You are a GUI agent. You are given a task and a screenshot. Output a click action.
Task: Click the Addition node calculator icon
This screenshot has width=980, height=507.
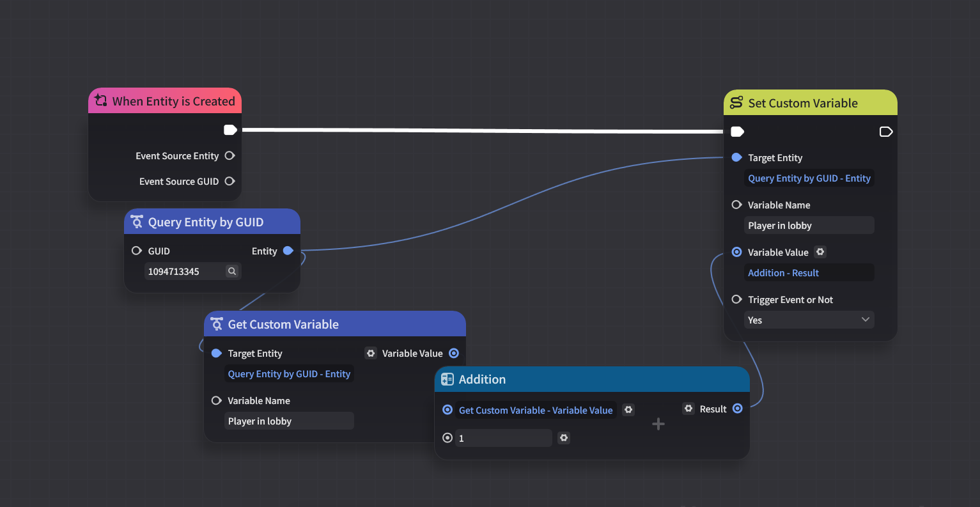click(x=447, y=379)
